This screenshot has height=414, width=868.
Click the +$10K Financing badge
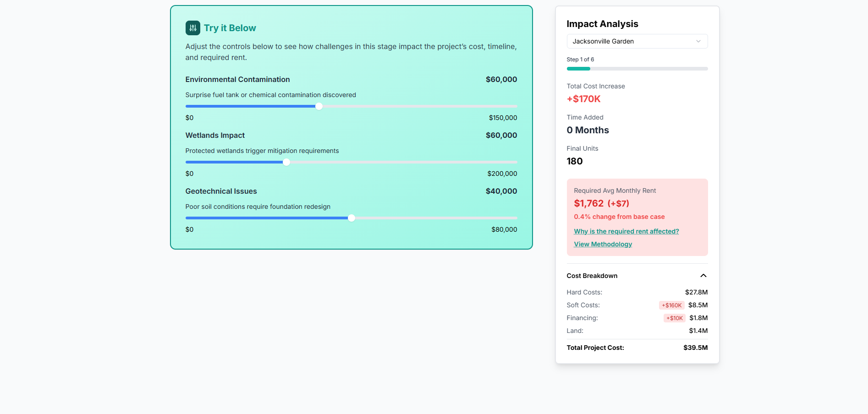pyautogui.click(x=675, y=318)
